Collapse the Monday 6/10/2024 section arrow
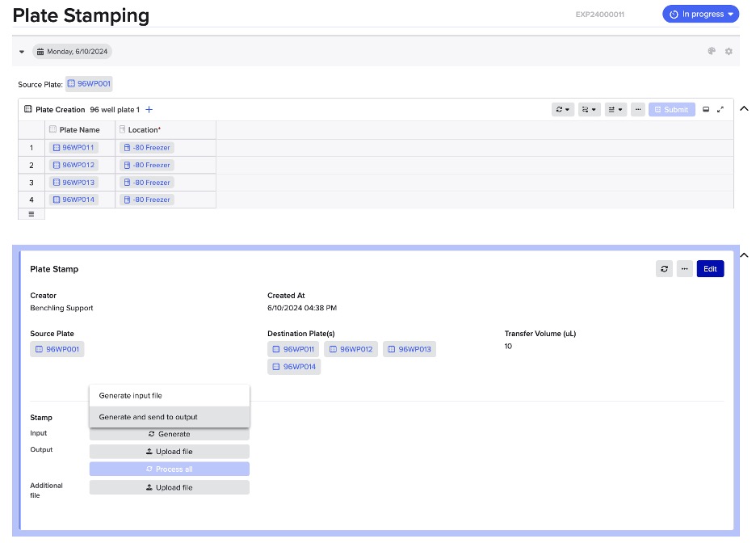756x543 pixels. pos(22,52)
